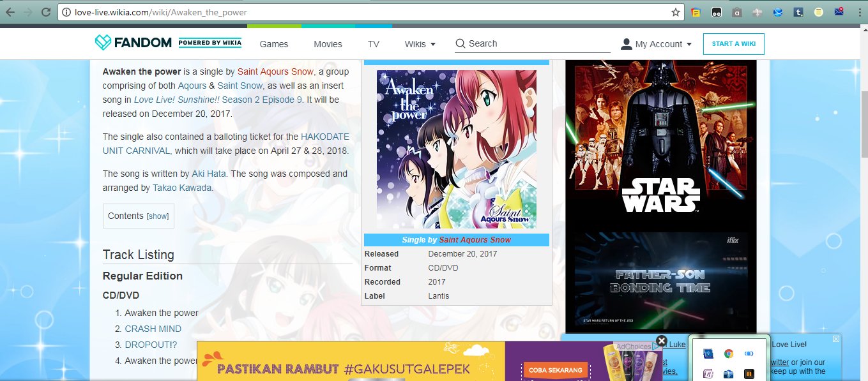Screen dimensions: 868x381
Task: Click the Lantis label value
Action: point(439,296)
